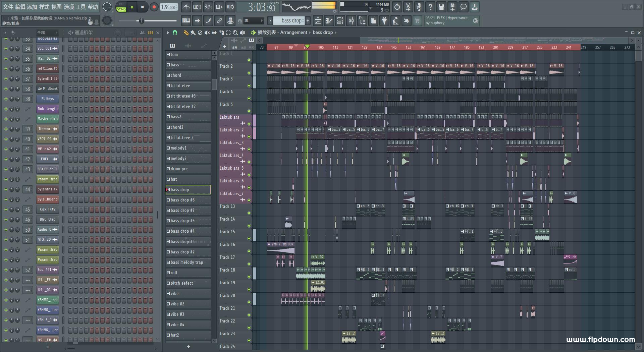Expand pattern list arrow left of bass drop
Viewport: 644px width, 352px height.
coord(270,21)
